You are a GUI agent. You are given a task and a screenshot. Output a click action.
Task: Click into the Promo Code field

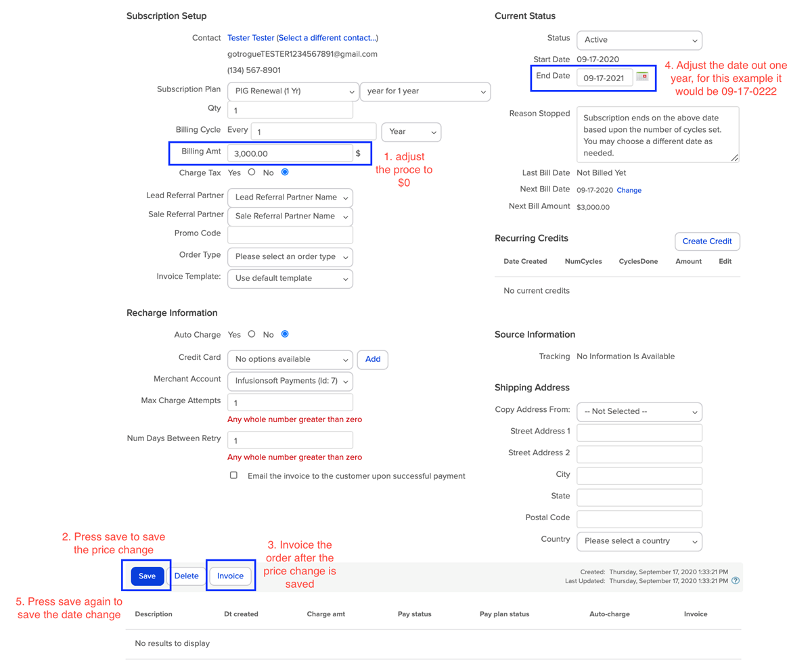(290, 235)
